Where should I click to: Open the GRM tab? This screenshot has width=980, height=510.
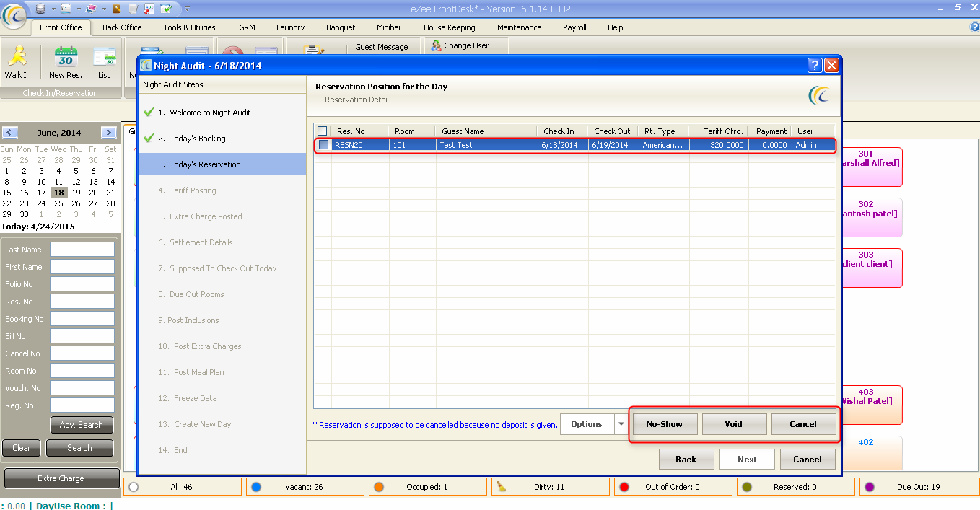(247, 27)
